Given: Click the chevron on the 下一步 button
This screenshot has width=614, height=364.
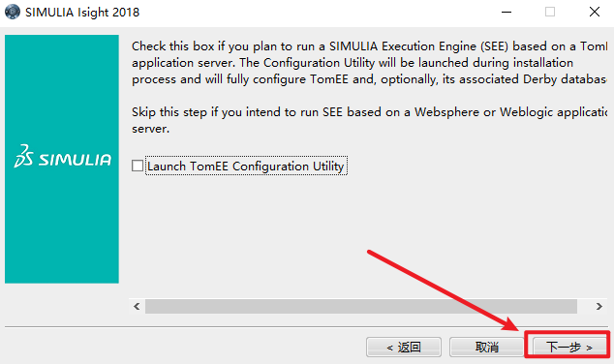Looking at the screenshot, I should point(590,348).
